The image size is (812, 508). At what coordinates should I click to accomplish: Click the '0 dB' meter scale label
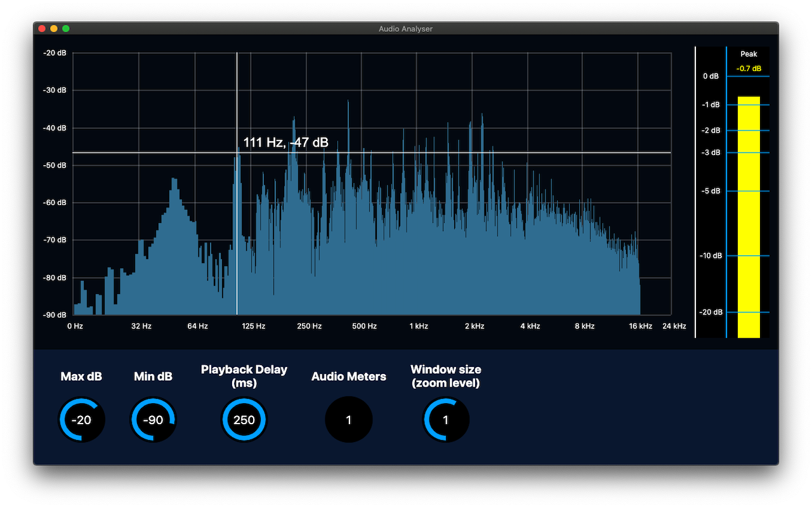(711, 76)
